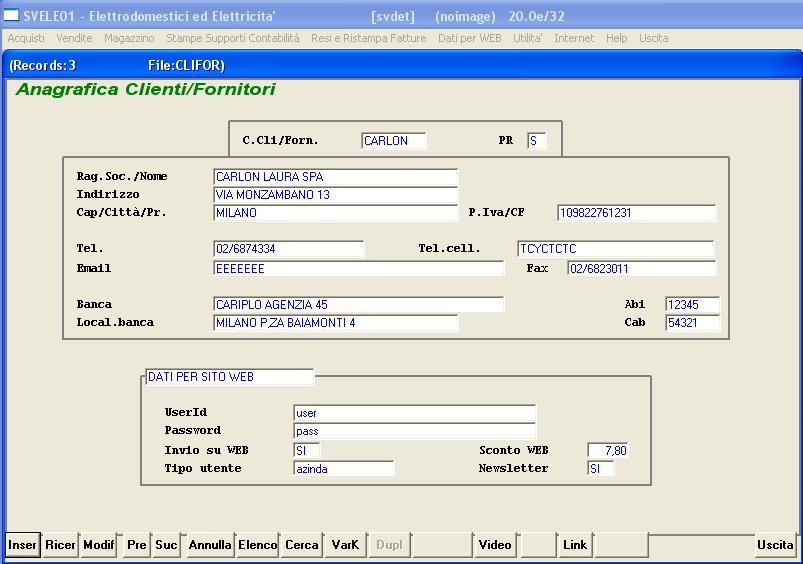Open the Help menu
The image size is (803, 564).
tap(617, 38)
